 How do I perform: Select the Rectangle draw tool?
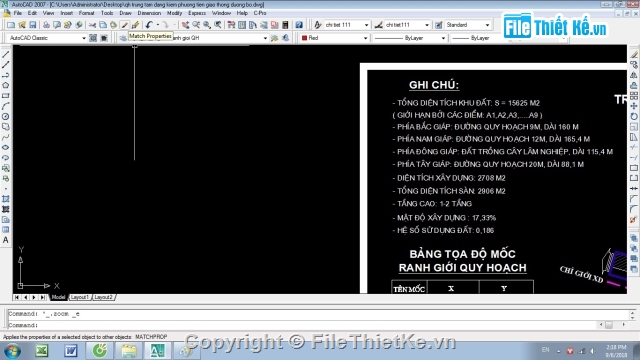click(5, 96)
